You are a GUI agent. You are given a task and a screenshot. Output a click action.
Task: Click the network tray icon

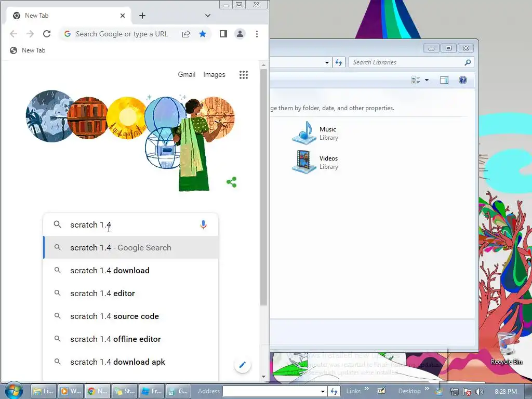(454, 392)
